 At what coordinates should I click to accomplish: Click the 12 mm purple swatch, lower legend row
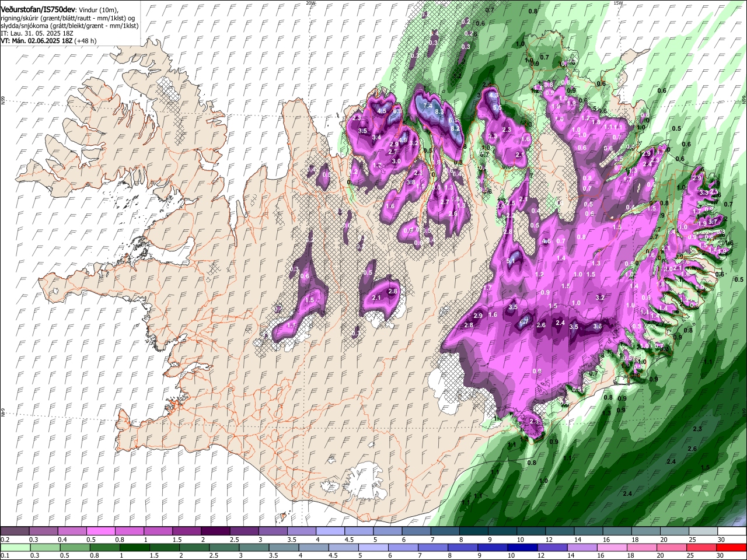(553, 548)
